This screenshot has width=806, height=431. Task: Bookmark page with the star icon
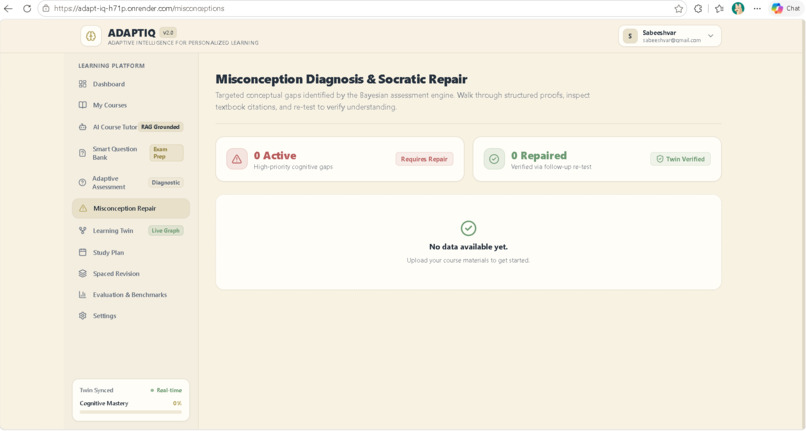tap(679, 8)
